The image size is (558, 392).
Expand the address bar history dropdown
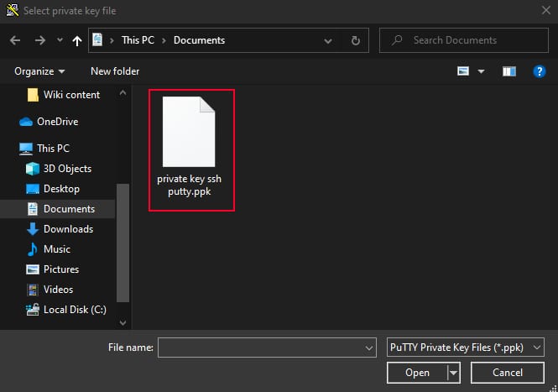pos(328,40)
